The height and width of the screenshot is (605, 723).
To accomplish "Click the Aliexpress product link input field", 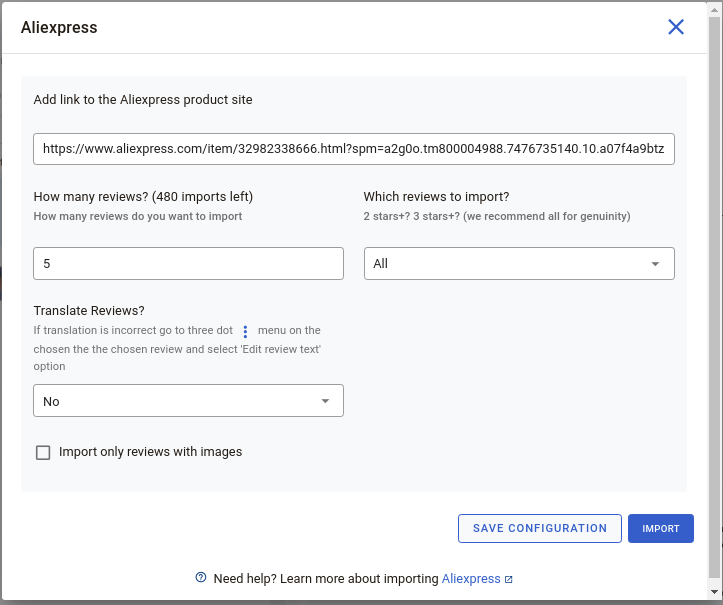I will (354, 149).
